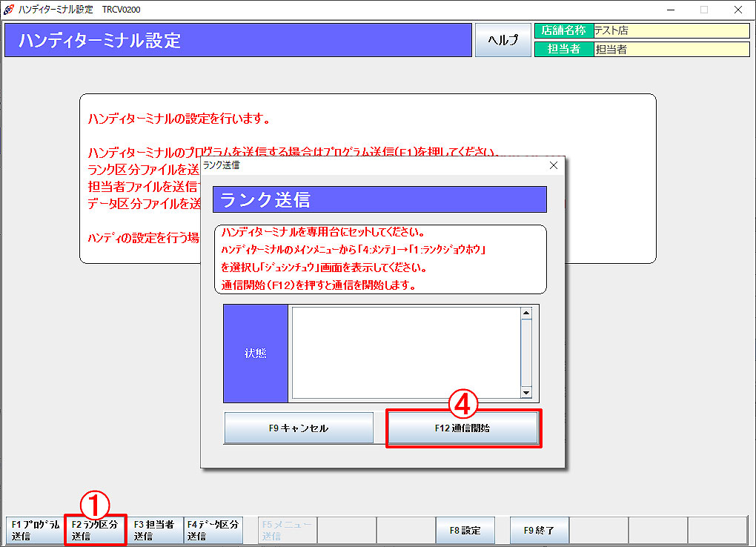756x547 pixels.
Task: Select F3 担当者送信 function key
Action: [155, 530]
